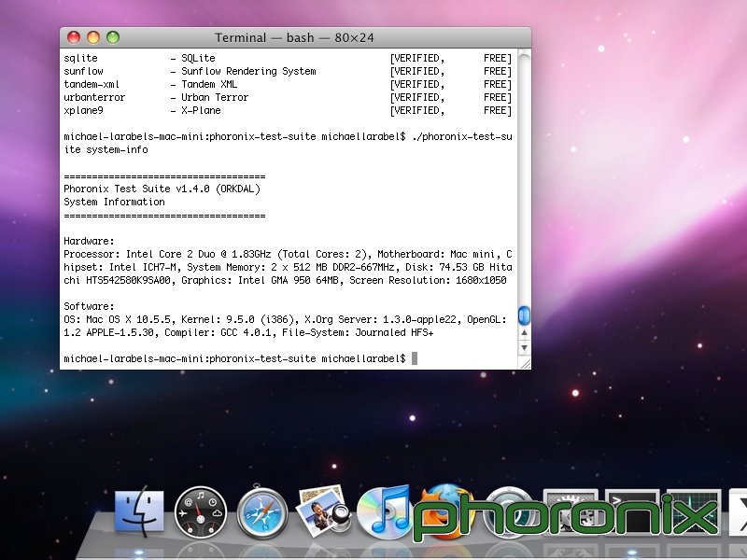Zoom the Terminal window with the green button
747x560 pixels.
(111, 37)
